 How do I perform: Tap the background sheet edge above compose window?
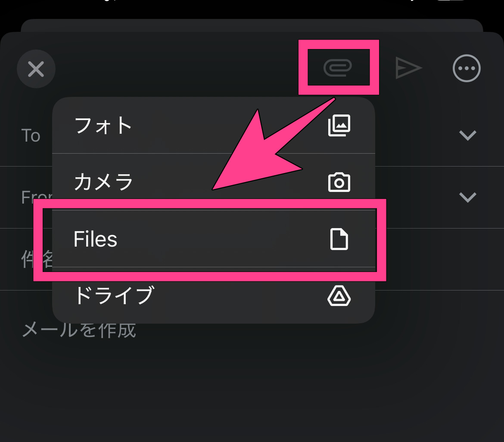(x=252, y=25)
